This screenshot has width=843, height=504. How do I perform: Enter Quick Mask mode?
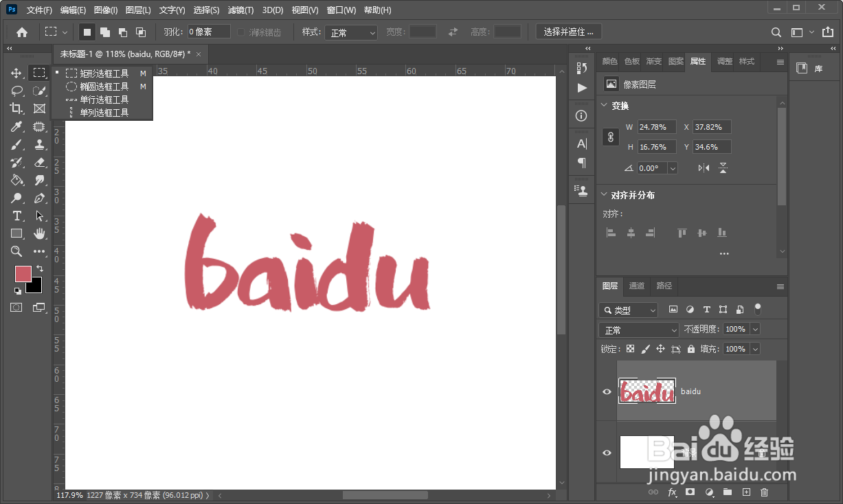[16, 308]
